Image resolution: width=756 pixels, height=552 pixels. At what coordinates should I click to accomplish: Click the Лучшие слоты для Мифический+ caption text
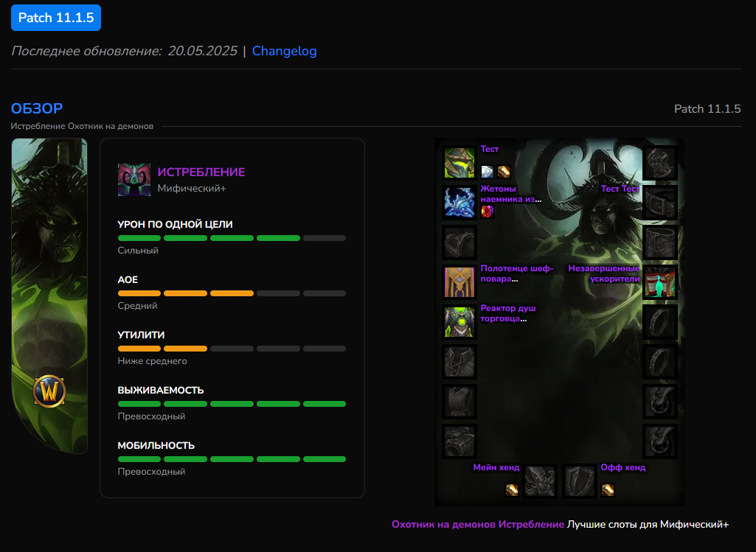(x=648, y=524)
